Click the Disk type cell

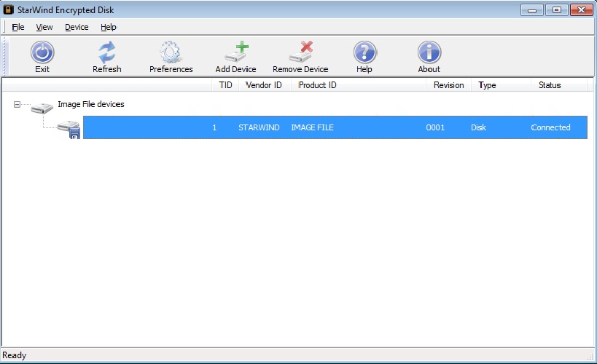coord(478,127)
